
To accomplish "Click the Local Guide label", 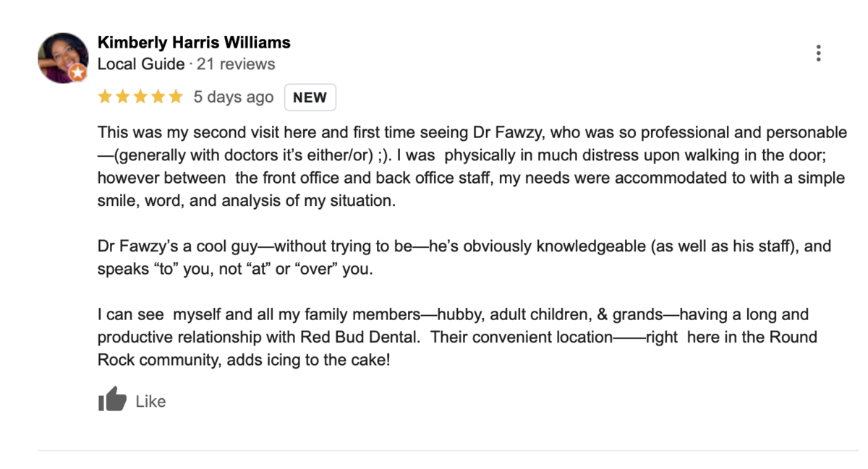I will (141, 64).
